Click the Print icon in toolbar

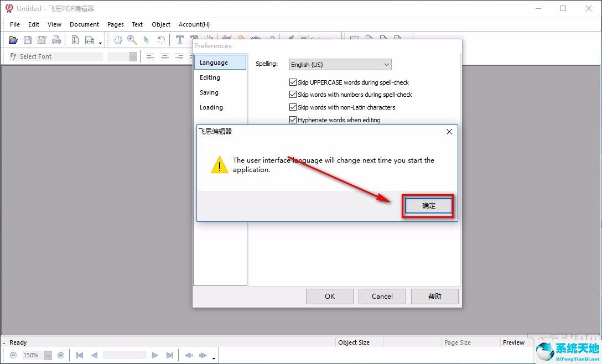56,40
